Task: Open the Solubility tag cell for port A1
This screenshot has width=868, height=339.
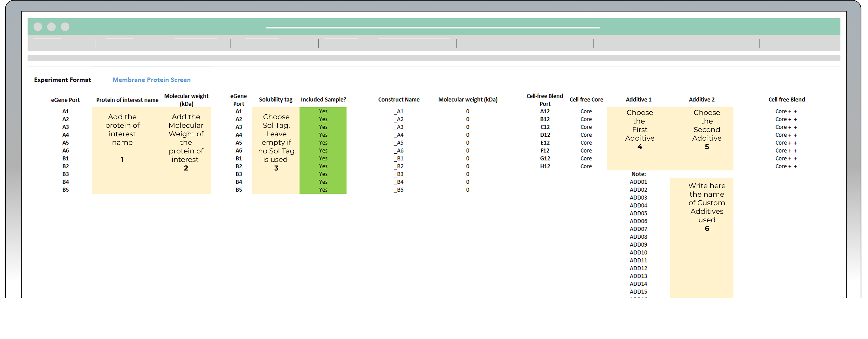Action: (275, 111)
